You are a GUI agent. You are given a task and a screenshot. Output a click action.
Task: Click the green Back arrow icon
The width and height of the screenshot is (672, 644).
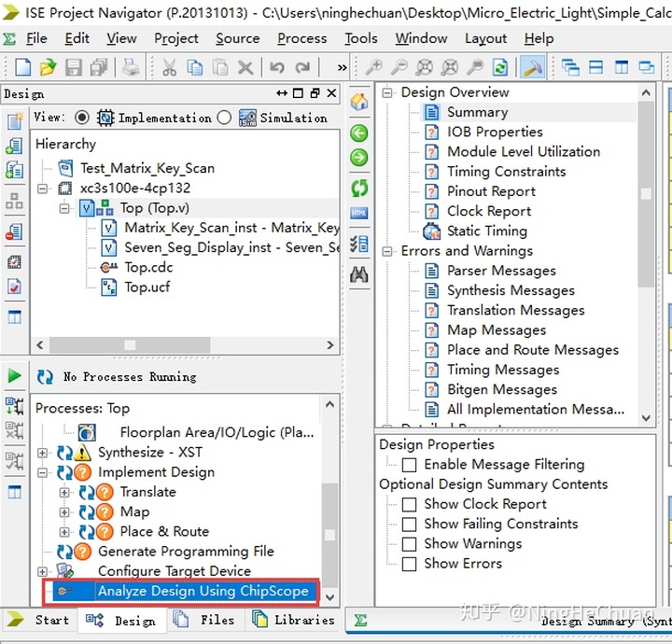pos(359,133)
